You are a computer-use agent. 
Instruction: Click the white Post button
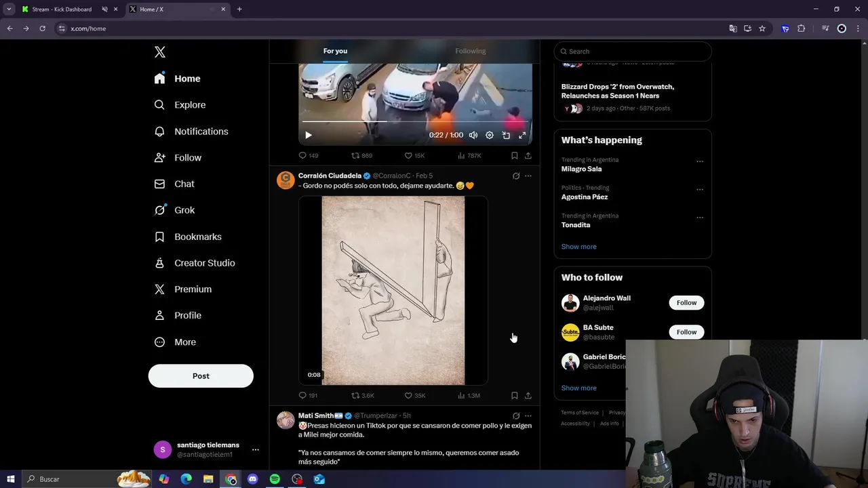tap(201, 376)
